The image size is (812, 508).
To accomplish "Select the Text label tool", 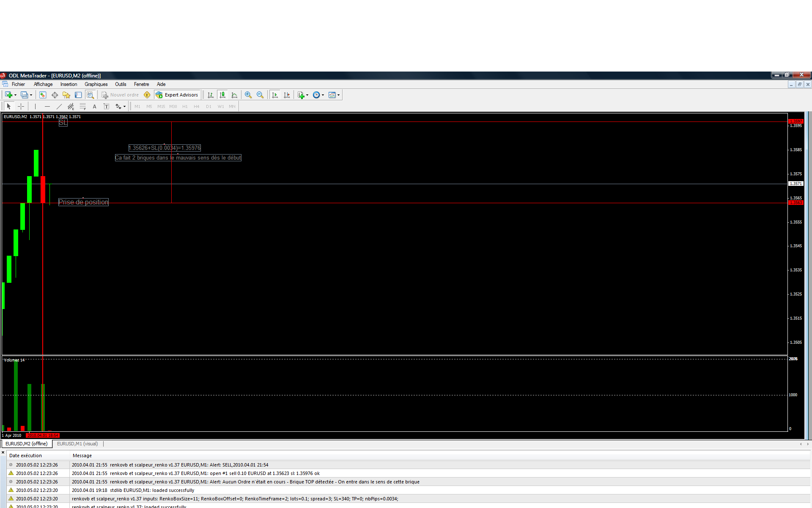I will pyautogui.click(x=106, y=106).
